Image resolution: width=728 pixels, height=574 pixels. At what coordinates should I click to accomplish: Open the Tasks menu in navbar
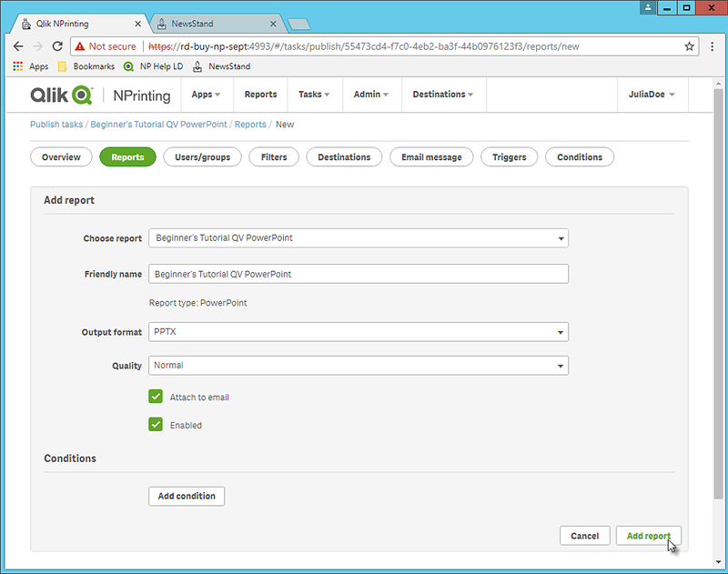(314, 95)
